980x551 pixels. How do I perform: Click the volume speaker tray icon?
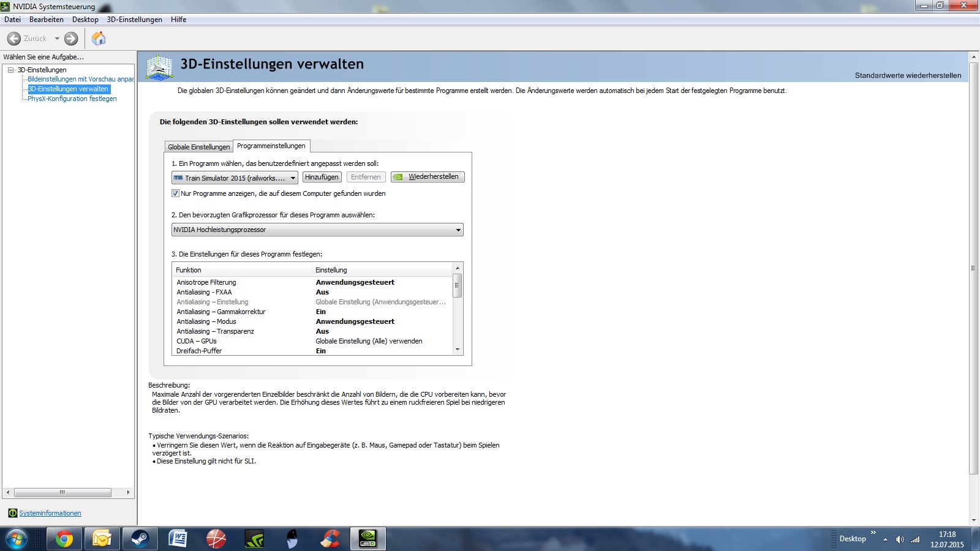pyautogui.click(x=899, y=539)
